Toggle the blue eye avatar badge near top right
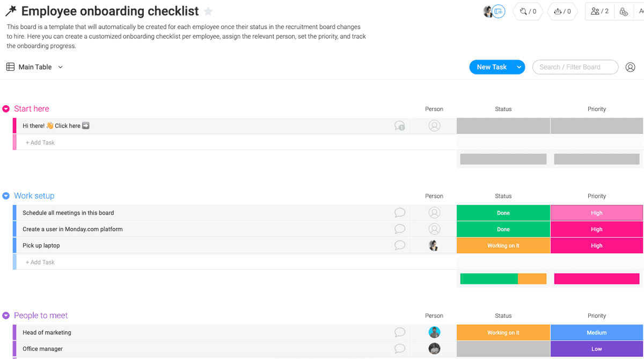The image size is (644, 359). click(499, 11)
